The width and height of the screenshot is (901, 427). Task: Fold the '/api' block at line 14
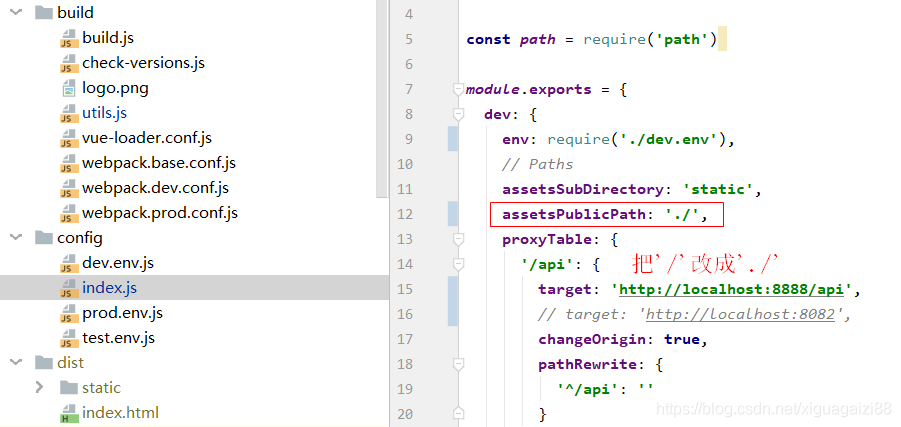pos(458,264)
